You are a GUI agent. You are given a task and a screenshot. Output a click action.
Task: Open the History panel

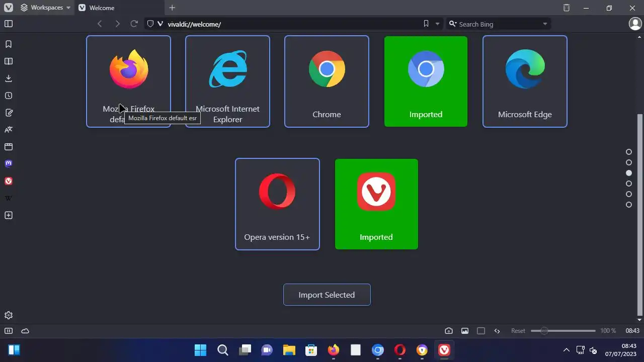(x=9, y=96)
